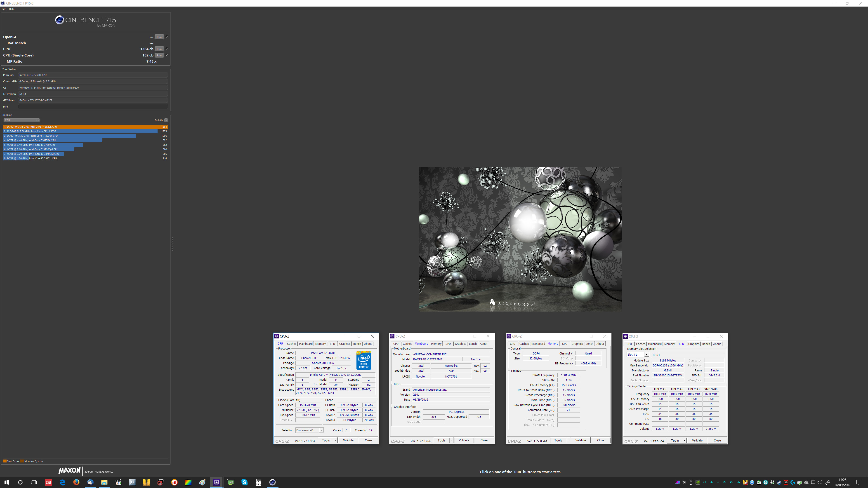Open Dropbox tray icon
Screen dimensions: 868x488
[772, 482]
